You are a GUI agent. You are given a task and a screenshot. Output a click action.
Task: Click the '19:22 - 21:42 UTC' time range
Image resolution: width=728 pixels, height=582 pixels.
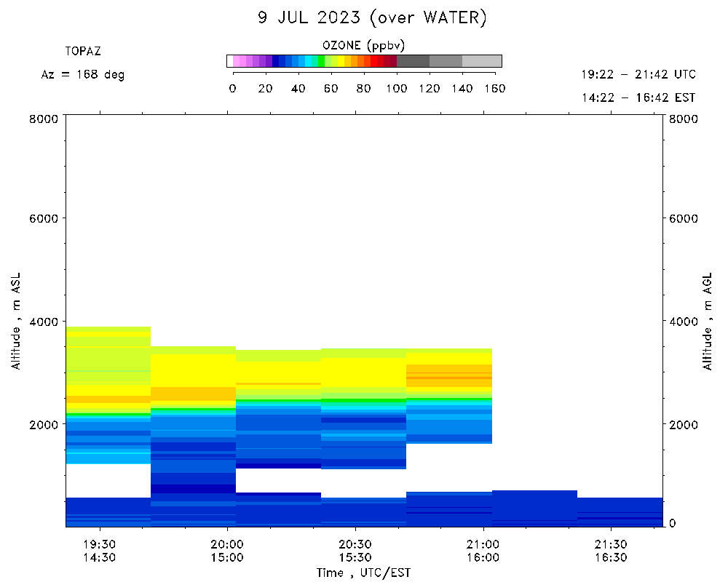point(638,74)
